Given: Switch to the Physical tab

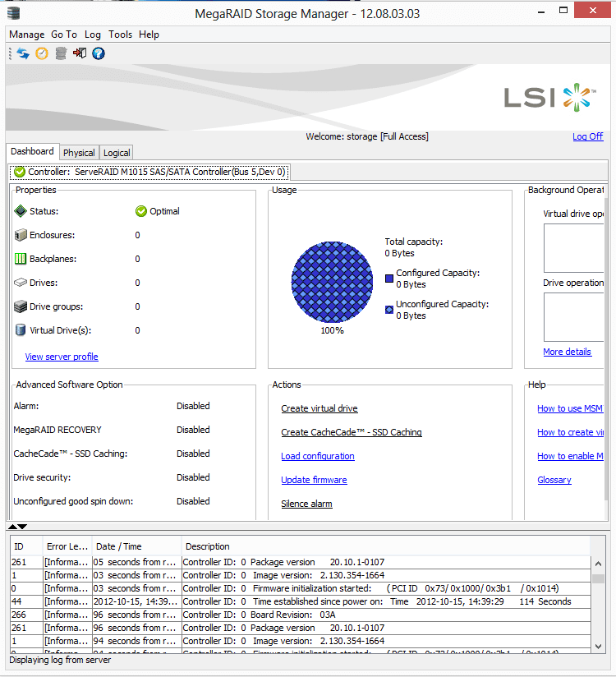Looking at the screenshot, I should [79, 153].
